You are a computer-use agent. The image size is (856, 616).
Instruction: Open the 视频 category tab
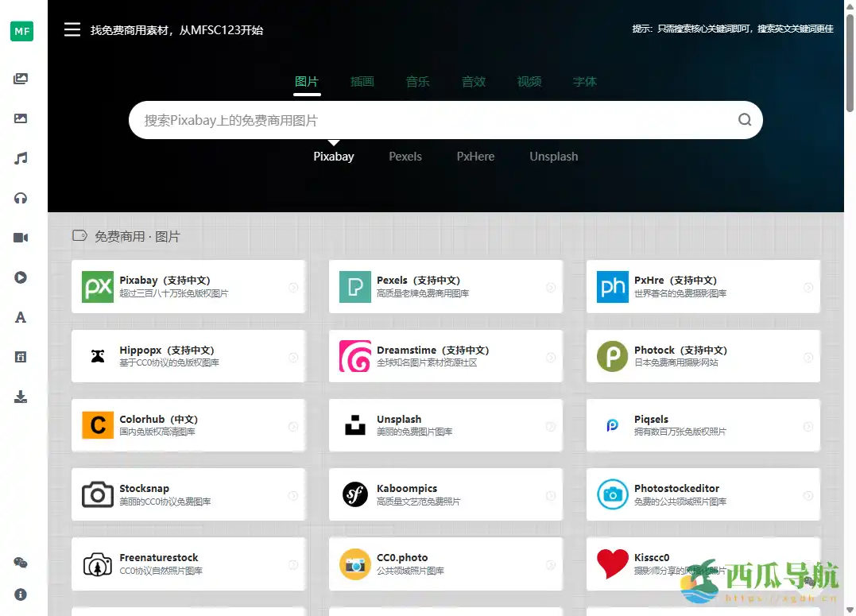coord(529,82)
